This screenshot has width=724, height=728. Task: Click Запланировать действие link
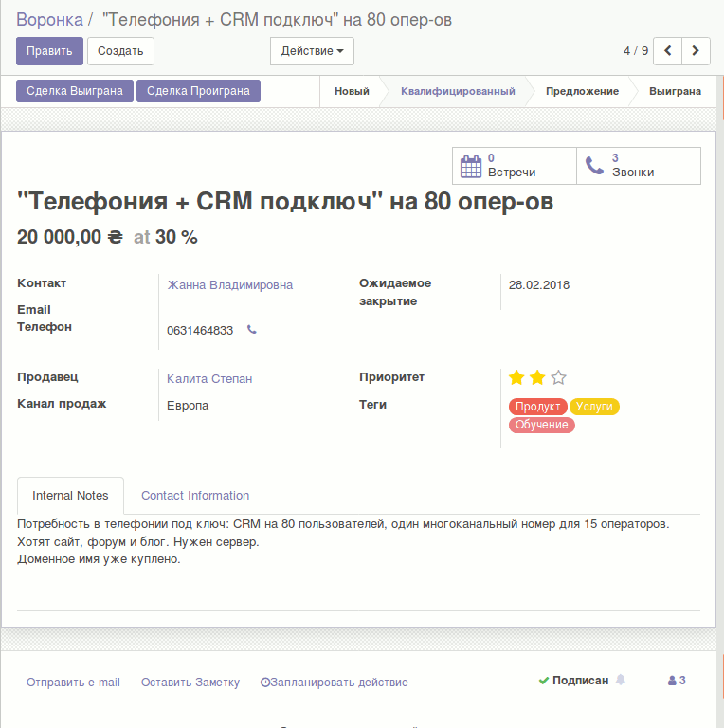tap(335, 682)
